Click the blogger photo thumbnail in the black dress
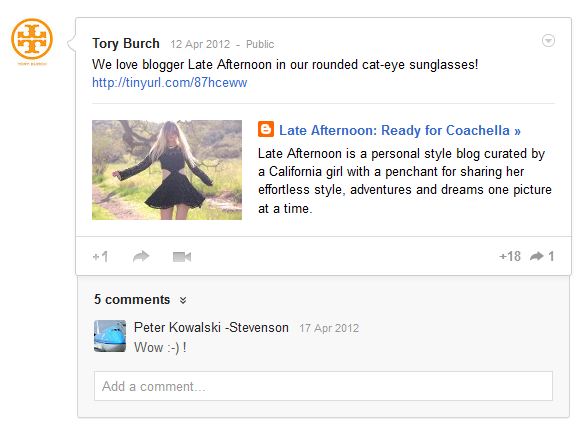This screenshot has height=433, width=586. pyautogui.click(x=167, y=170)
